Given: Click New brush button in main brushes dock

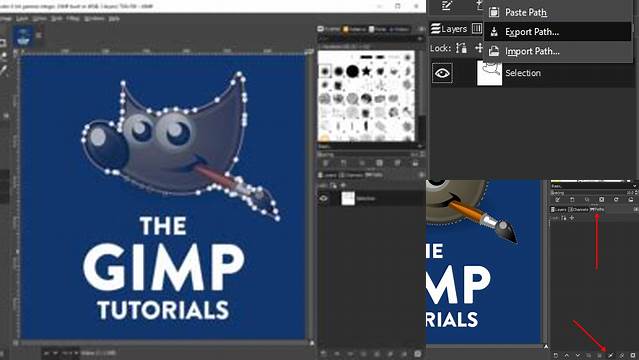Looking at the screenshot, I should (x=343, y=163).
